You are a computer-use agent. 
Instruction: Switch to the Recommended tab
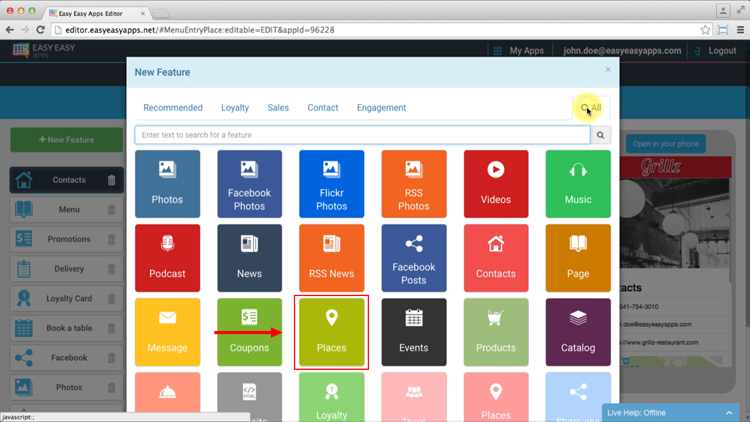pos(173,108)
